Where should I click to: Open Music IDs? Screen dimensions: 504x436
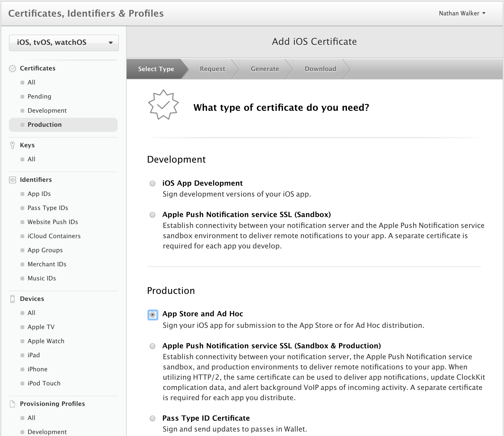pos(42,279)
